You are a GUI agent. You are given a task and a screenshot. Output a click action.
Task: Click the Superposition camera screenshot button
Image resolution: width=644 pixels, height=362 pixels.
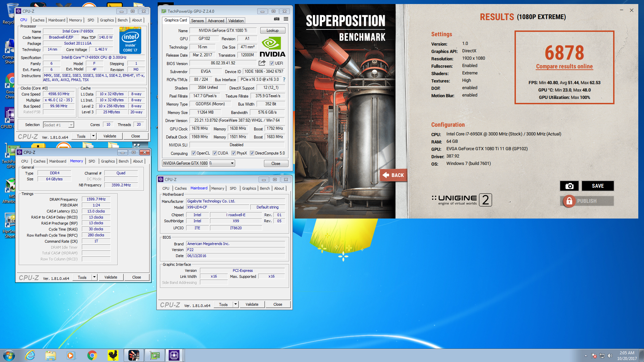coord(569,186)
